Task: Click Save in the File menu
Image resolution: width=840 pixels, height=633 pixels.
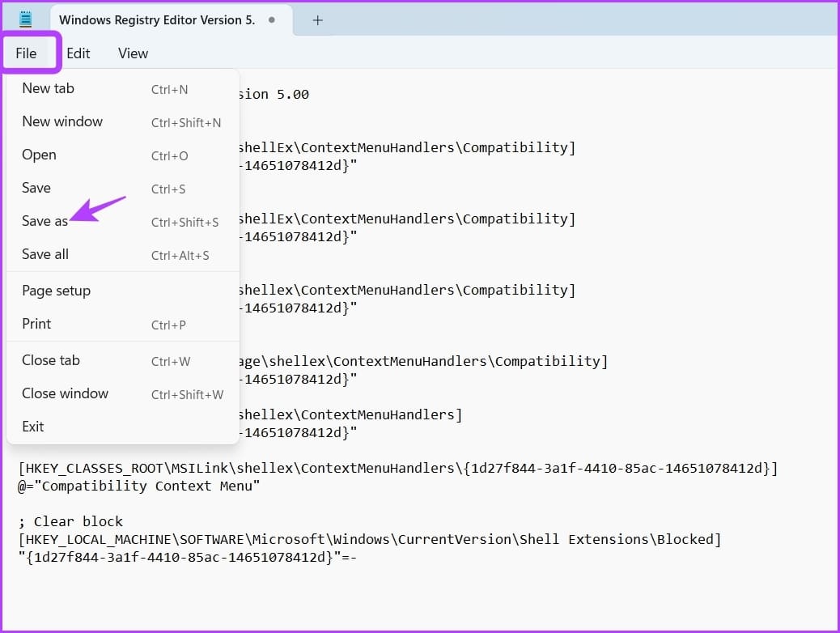Action: 123,188
